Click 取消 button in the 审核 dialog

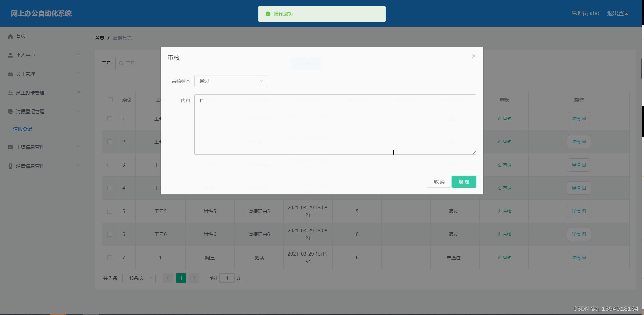(x=439, y=182)
